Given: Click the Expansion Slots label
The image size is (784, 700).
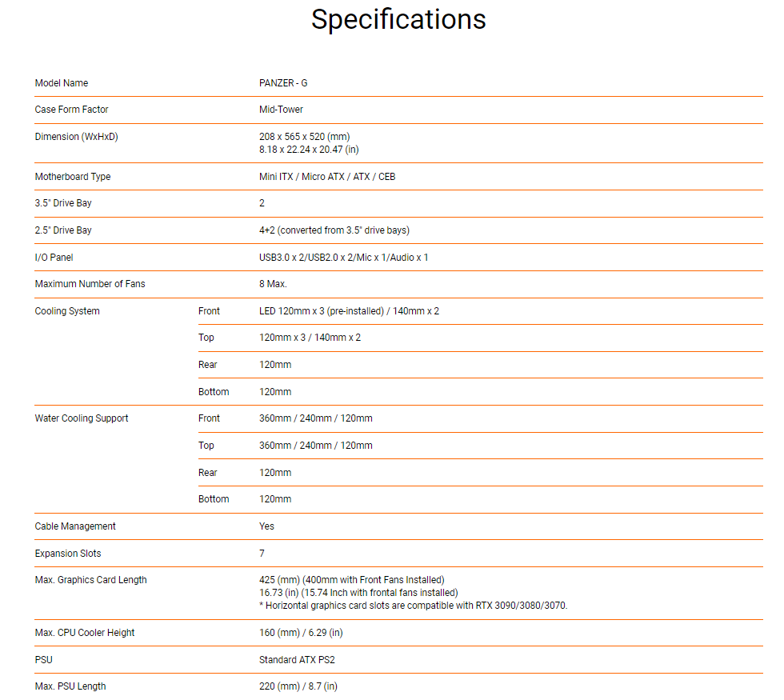Looking at the screenshot, I should (68, 554).
